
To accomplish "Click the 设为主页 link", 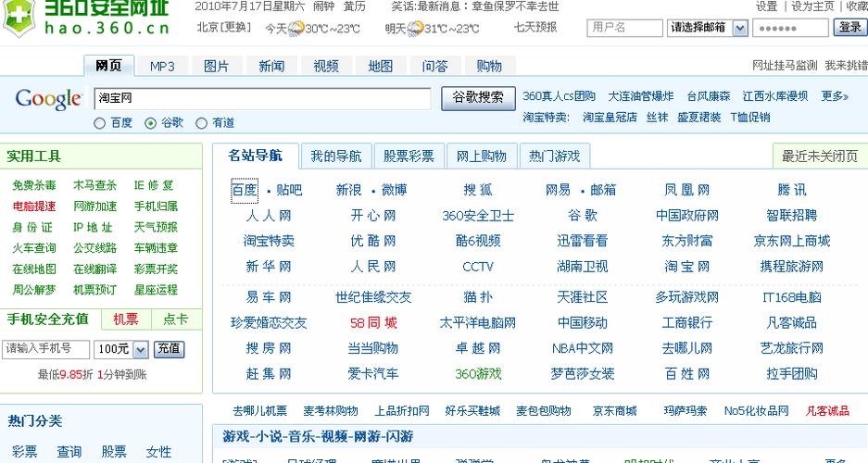I will tap(812, 6).
